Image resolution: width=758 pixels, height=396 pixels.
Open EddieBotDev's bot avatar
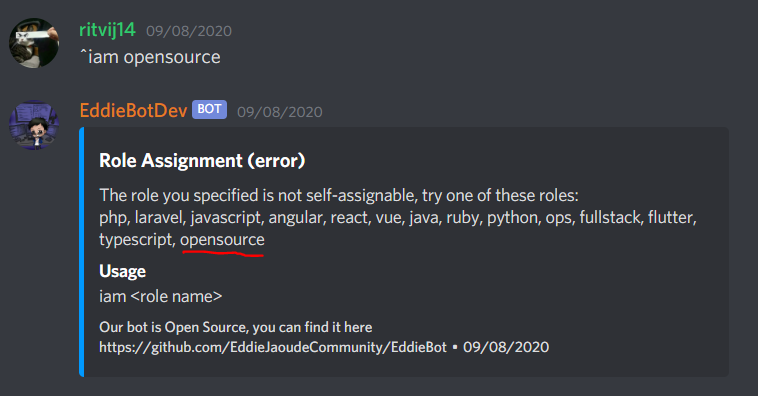click(34, 125)
